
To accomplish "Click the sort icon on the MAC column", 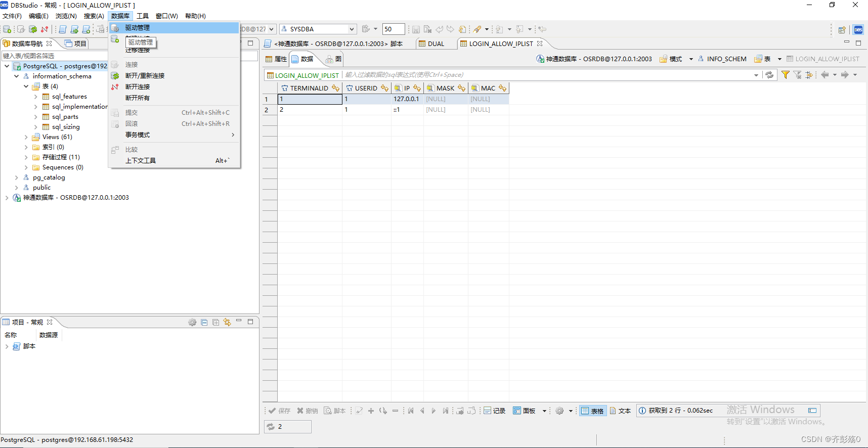I will click(502, 88).
